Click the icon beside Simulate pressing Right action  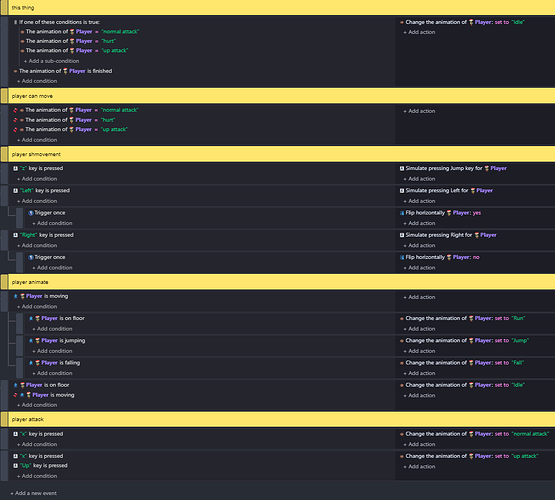pos(402,235)
